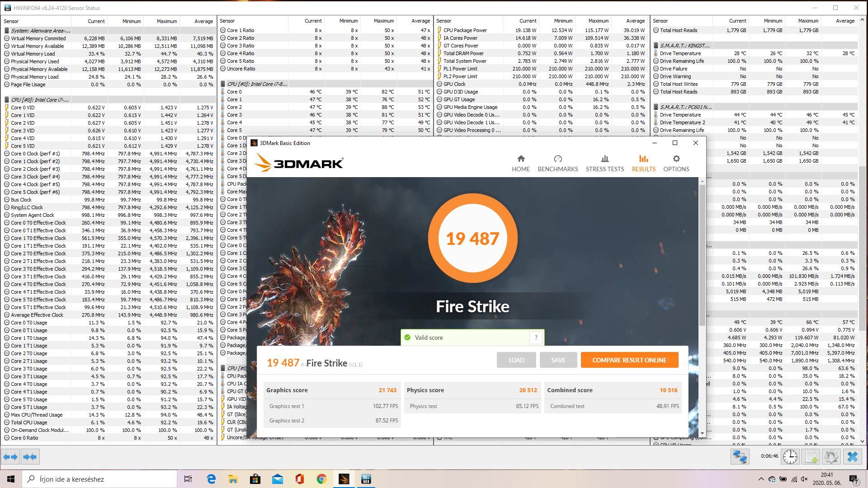This screenshot has height=488, width=868.
Task: Click the Load result button
Action: [516, 360]
